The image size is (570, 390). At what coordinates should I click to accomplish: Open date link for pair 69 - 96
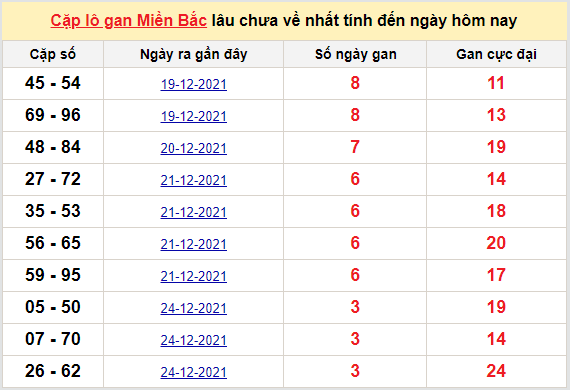point(193,116)
